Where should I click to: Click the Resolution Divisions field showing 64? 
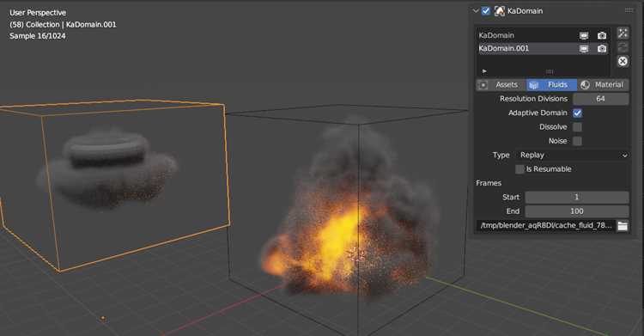[600, 99]
